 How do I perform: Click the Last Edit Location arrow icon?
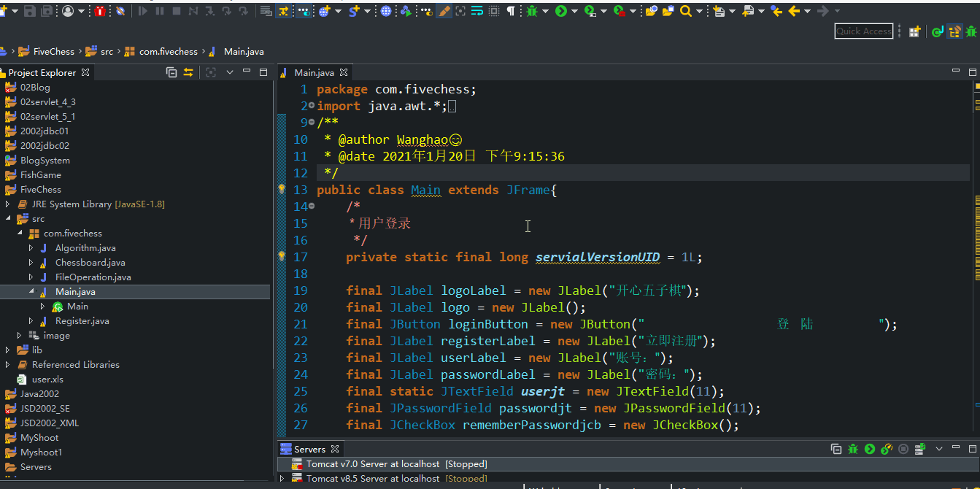(776, 11)
